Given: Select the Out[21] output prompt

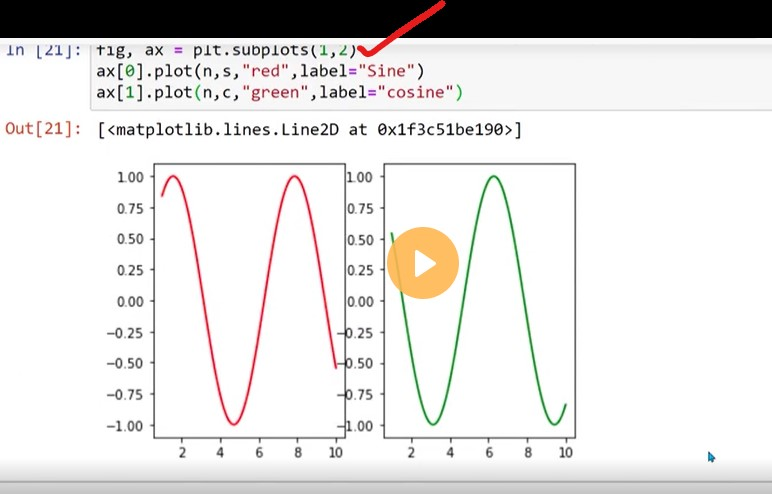Looking at the screenshot, I should [43, 129].
